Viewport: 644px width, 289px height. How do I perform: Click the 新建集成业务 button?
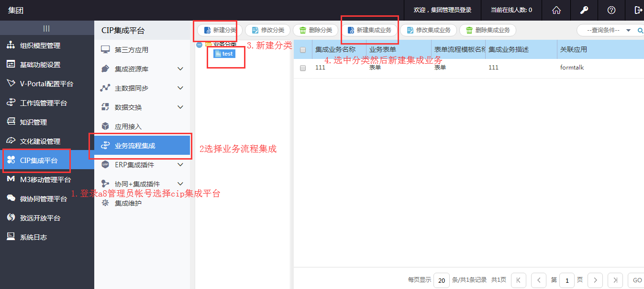(369, 30)
